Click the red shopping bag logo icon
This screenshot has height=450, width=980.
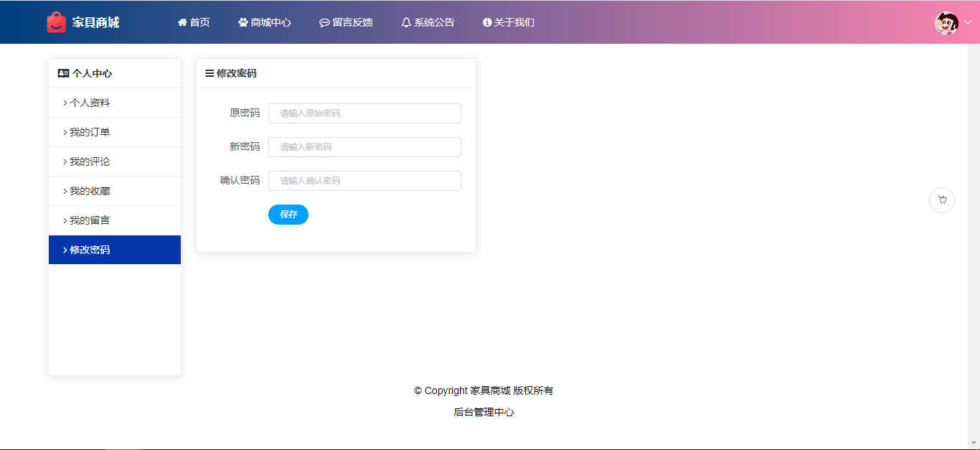57,22
